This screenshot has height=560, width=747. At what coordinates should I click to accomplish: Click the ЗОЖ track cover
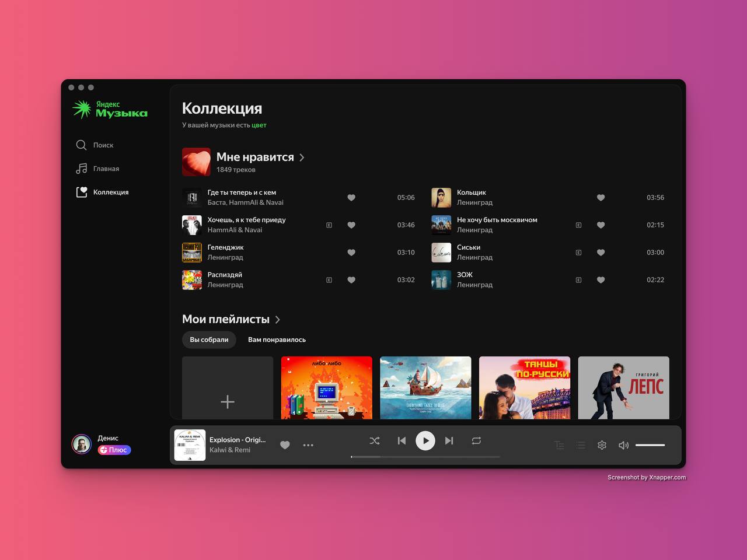[441, 280]
